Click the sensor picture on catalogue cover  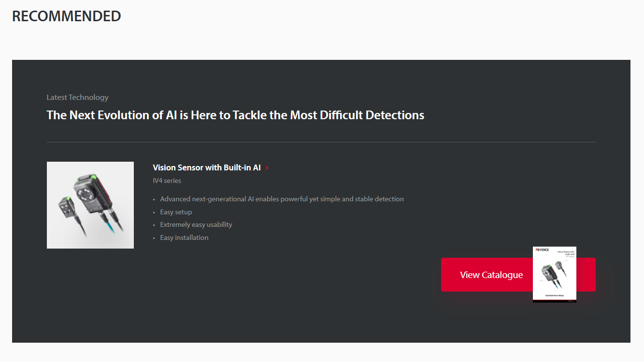pos(549,273)
